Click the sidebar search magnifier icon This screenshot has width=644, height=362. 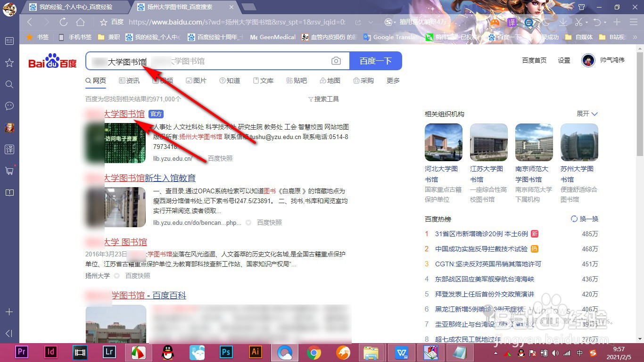[9, 84]
